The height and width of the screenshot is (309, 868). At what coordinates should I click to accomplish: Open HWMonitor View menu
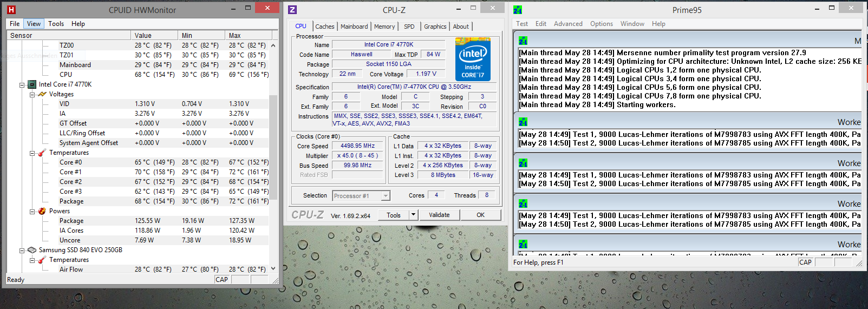pyautogui.click(x=34, y=24)
